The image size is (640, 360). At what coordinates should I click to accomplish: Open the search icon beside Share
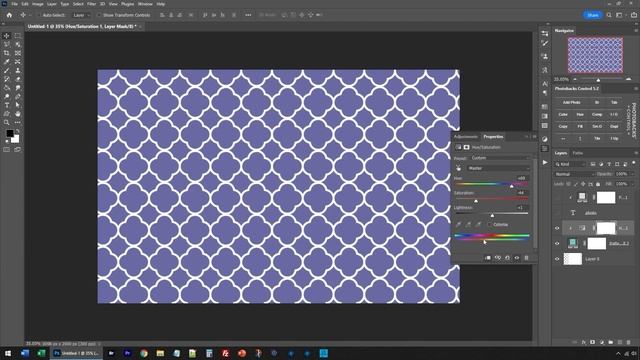609,15
